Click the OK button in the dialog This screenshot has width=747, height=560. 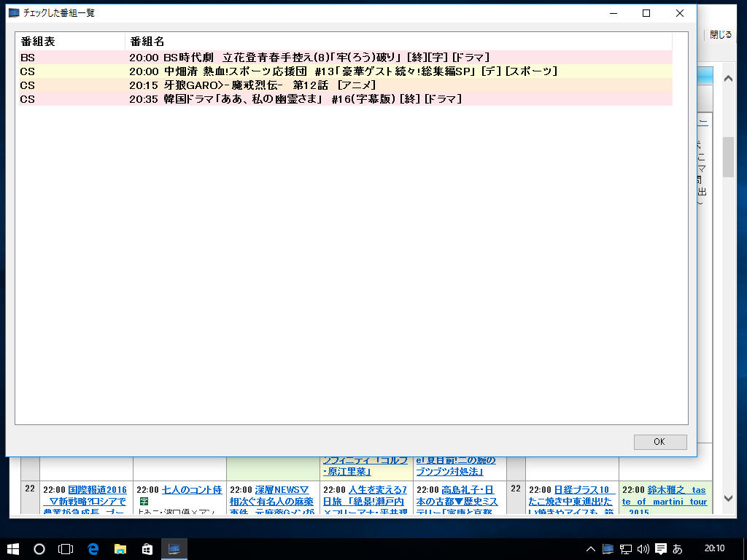coord(659,442)
